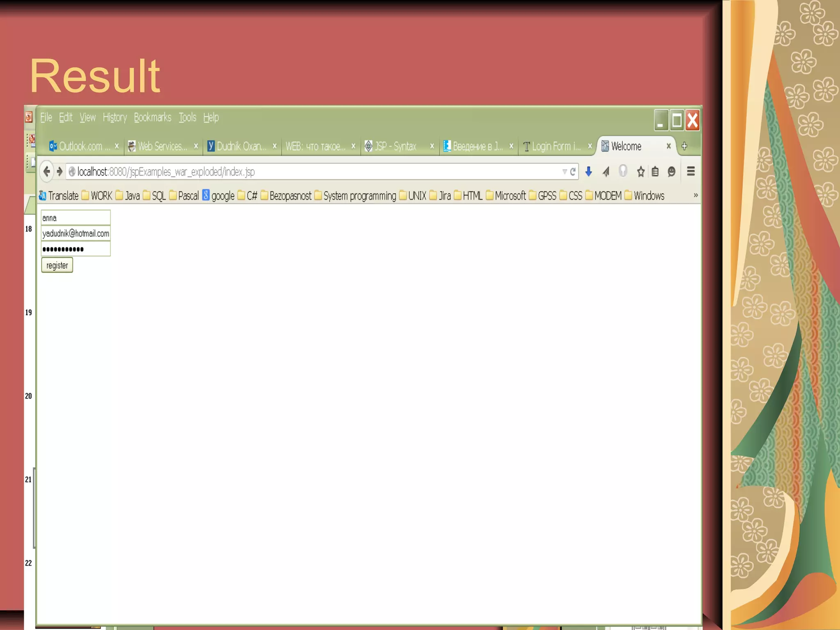Close the Login Form tab
The height and width of the screenshot is (630, 840).
click(590, 146)
